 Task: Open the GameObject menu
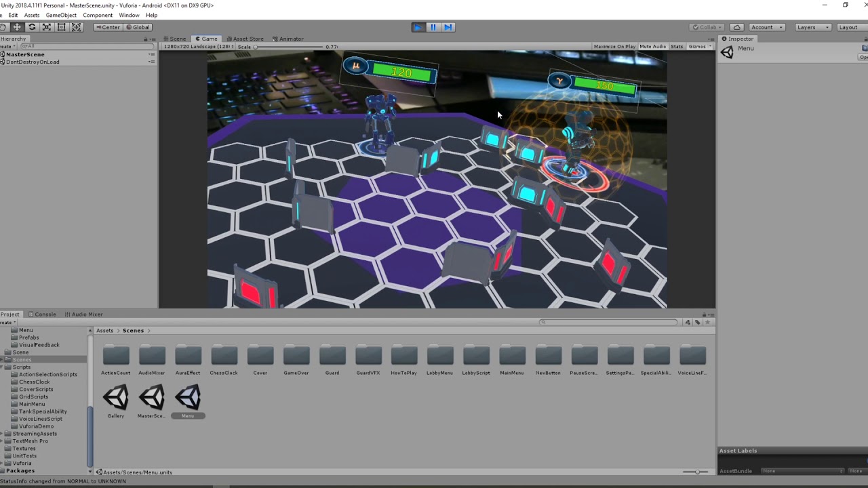[61, 15]
